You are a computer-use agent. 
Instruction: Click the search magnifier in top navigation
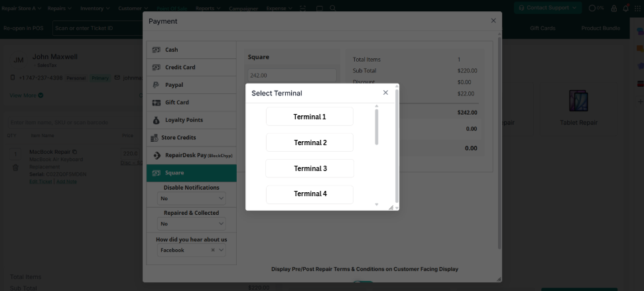pos(333,8)
